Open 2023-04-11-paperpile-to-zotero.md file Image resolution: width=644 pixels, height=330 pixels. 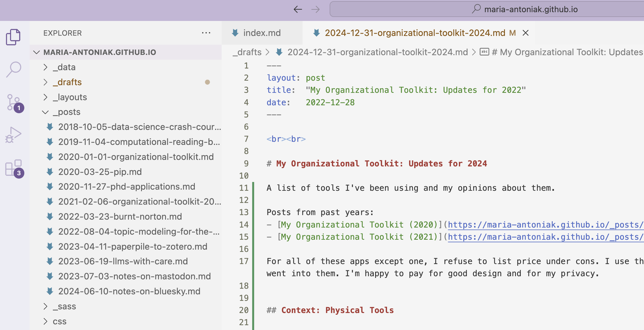(x=126, y=247)
